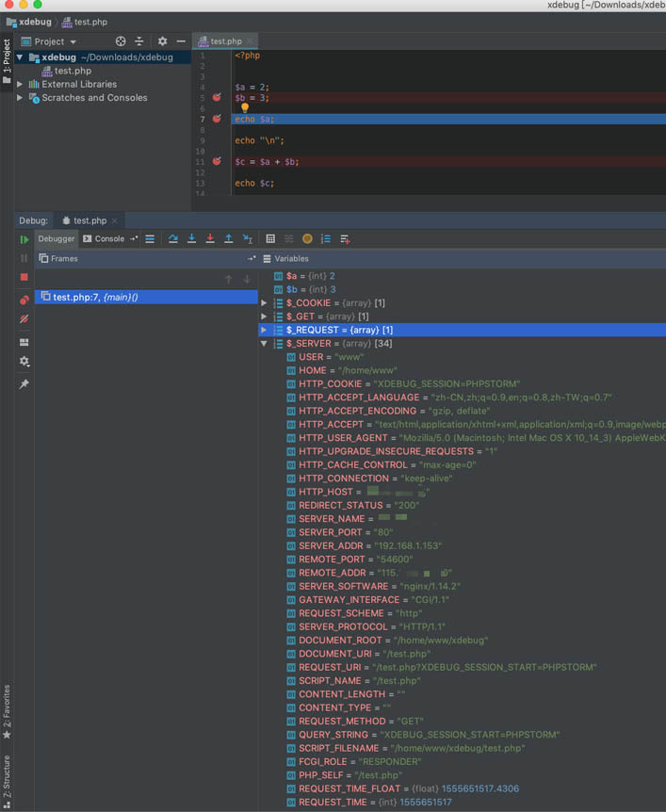The height and width of the screenshot is (812, 666).
Task: Click the Step Into icon
Action: pyautogui.click(x=191, y=238)
